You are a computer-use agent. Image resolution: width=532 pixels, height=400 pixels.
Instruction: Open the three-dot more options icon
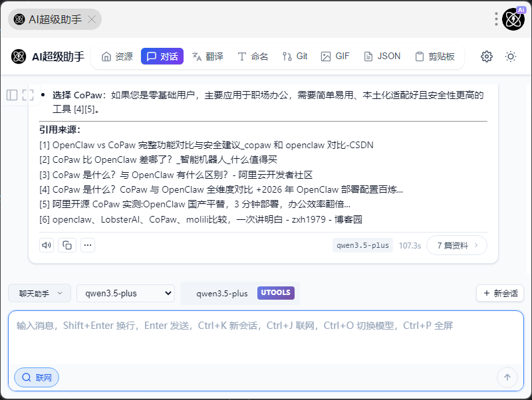(88, 245)
